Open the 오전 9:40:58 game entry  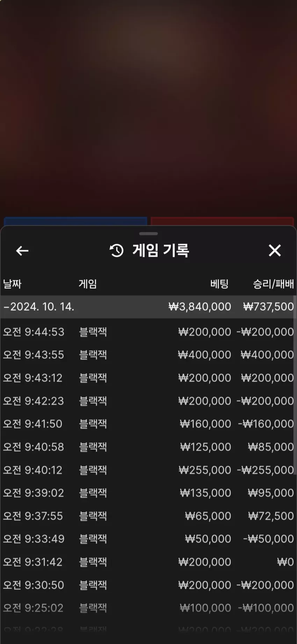148,447
